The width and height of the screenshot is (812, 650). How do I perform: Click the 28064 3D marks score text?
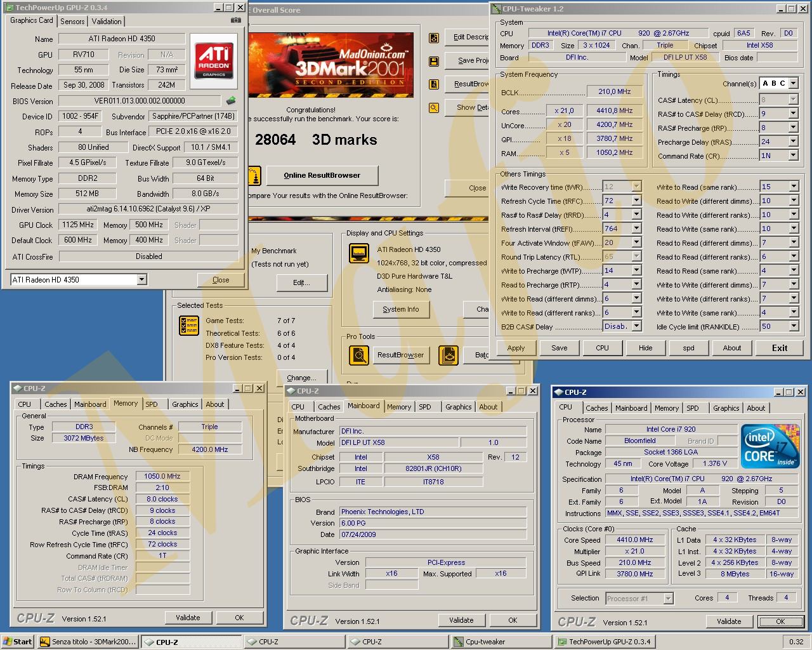coord(316,140)
